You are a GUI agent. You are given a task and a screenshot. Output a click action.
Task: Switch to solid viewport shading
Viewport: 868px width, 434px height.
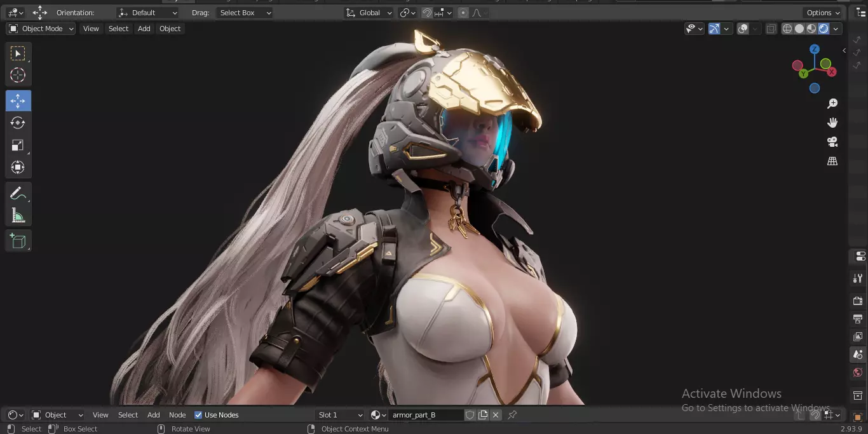pyautogui.click(x=799, y=29)
